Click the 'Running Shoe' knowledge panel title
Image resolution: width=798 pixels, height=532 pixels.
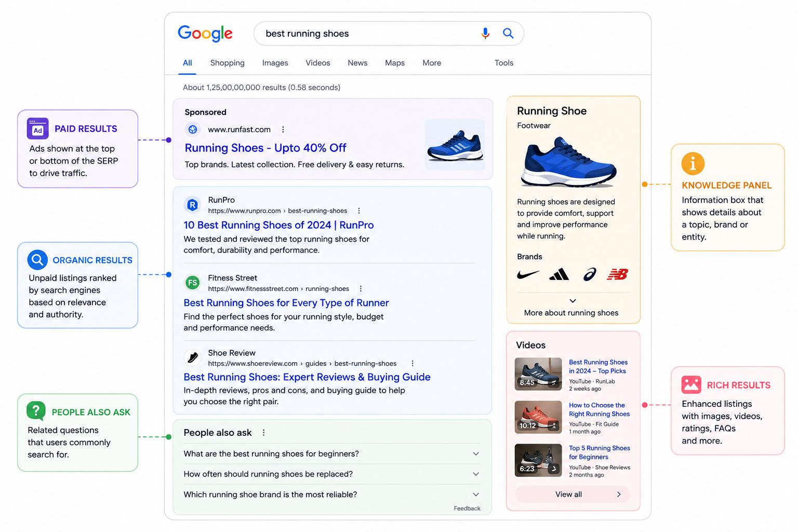click(x=552, y=111)
